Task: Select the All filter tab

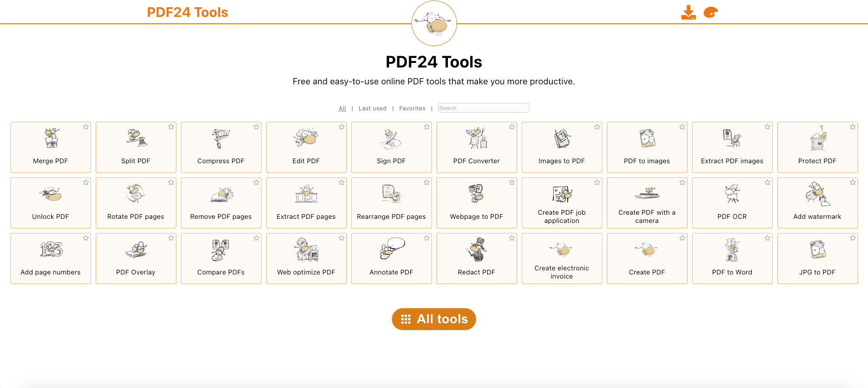Action: (x=342, y=109)
